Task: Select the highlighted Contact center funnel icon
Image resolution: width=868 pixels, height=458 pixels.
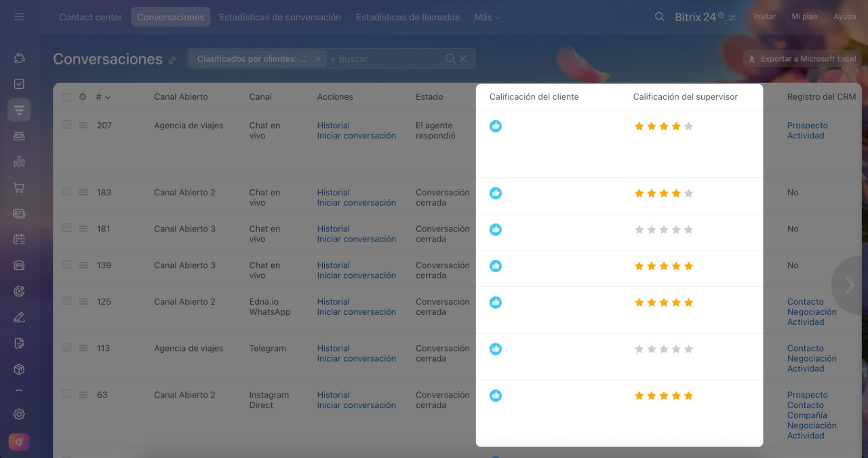Action: [19, 110]
